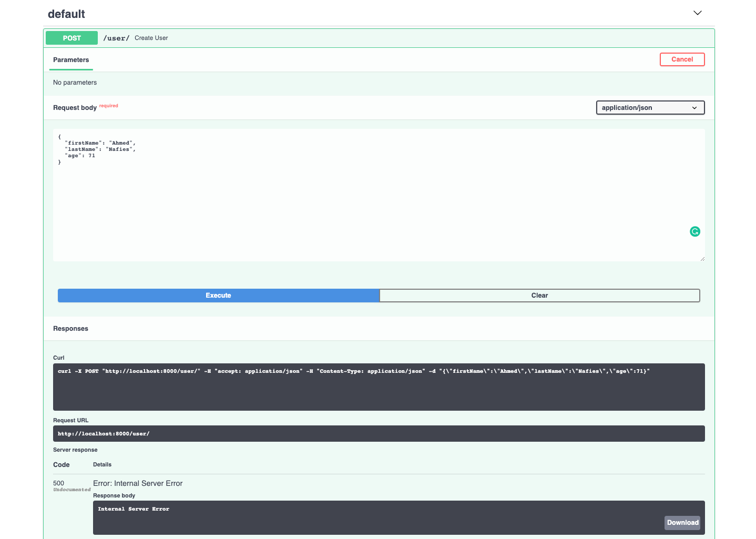Click the green POST method badge
Screen dimensions: 756x539
point(71,37)
